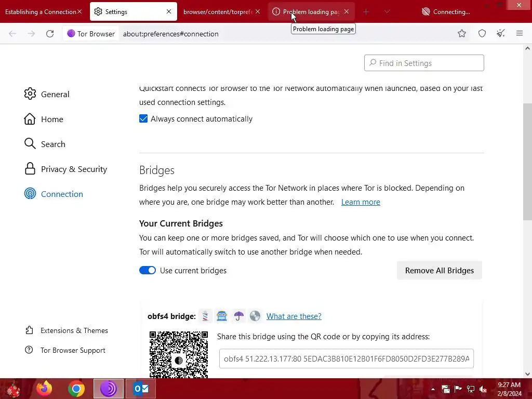Click the Connecting... status indicator
This screenshot has width=532, height=399.
tap(446, 12)
